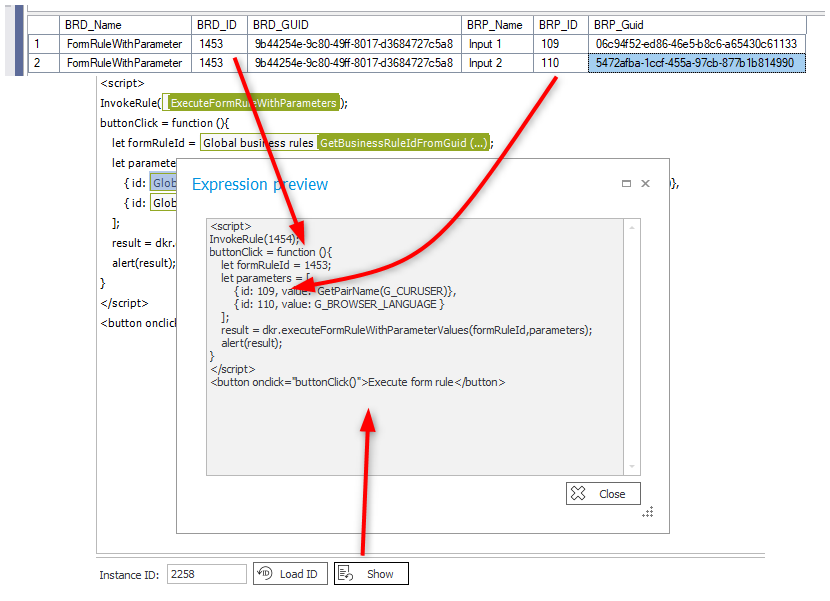The image size is (830, 601).
Task: Click the 'Execute form rule' button markup line
Action: 358,382
